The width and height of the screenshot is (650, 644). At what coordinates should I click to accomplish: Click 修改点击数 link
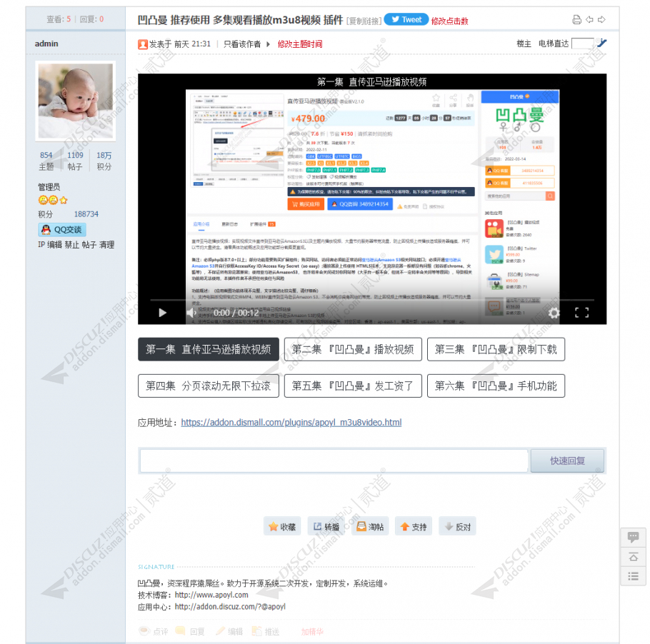(449, 21)
